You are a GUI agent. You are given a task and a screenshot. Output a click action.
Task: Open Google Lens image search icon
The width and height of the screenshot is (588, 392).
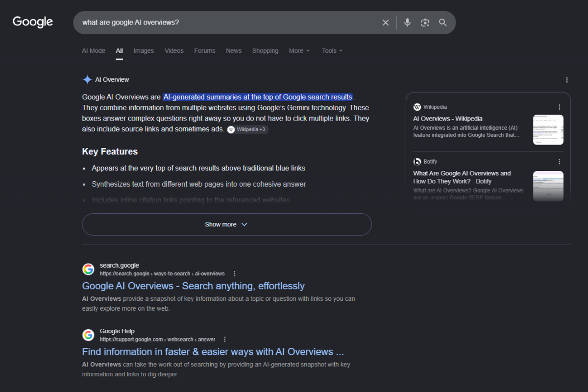coord(425,23)
